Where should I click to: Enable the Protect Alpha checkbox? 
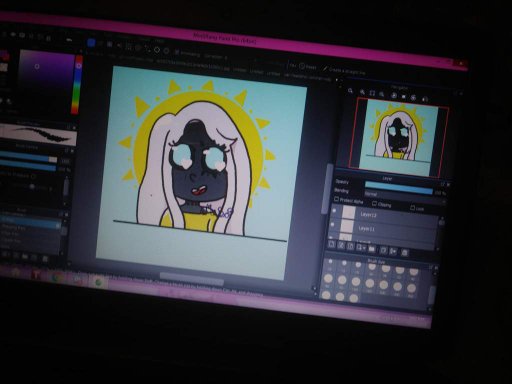point(336,199)
